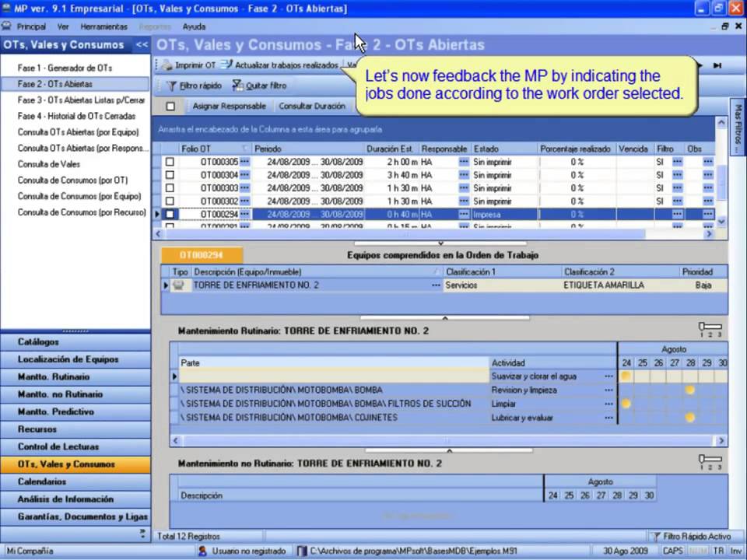Open ellipsis for Limpiar activity
The width and height of the screenshot is (747, 560).
[x=608, y=404]
